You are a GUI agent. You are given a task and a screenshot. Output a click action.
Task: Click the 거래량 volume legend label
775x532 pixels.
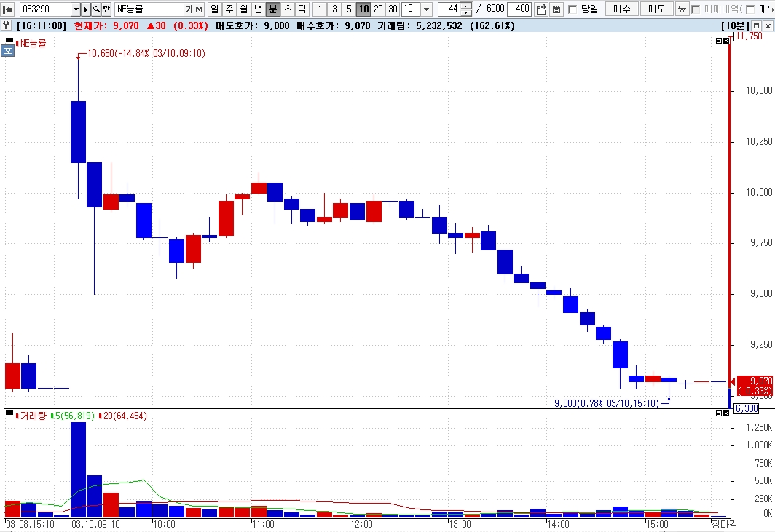click(33, 416)
